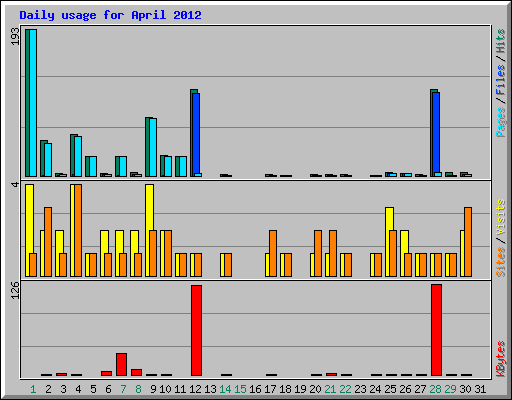Screen dimensions: 512x400
Task: Click the cyan Pages bar for day 2
Action: coord(48,160)
